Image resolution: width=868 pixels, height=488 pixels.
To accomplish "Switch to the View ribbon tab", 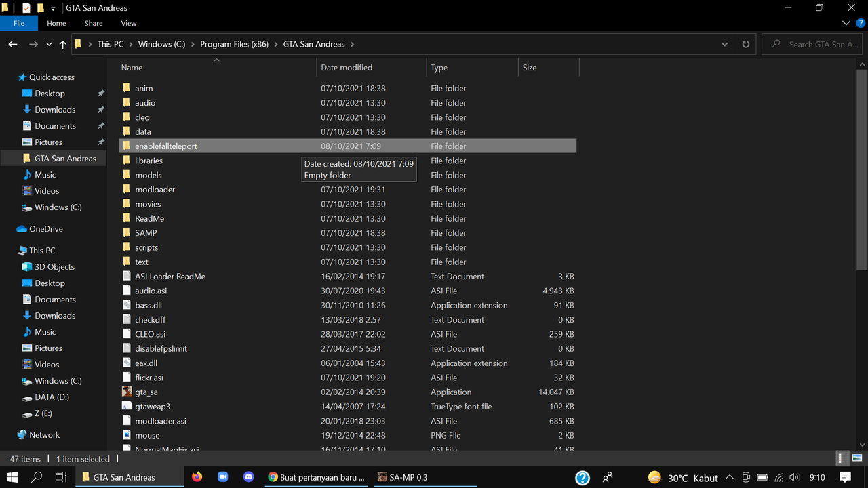I will (129, 23).
